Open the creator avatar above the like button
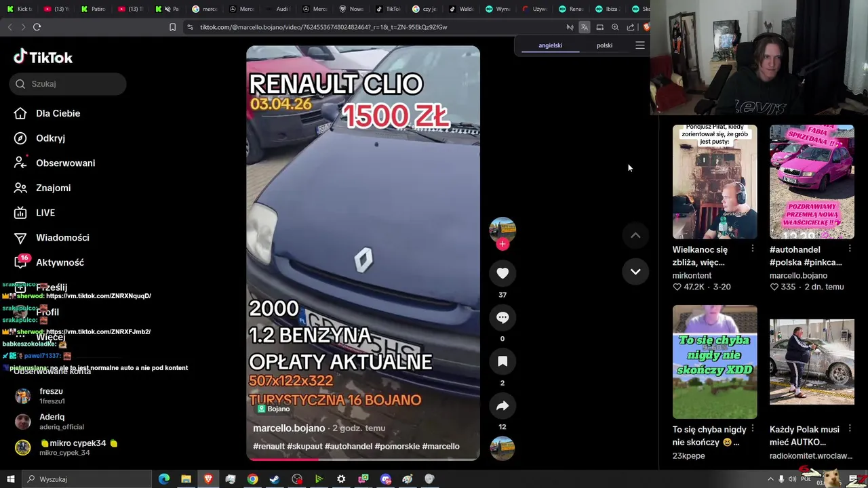 pyautogui.click(x=502, y=229)
